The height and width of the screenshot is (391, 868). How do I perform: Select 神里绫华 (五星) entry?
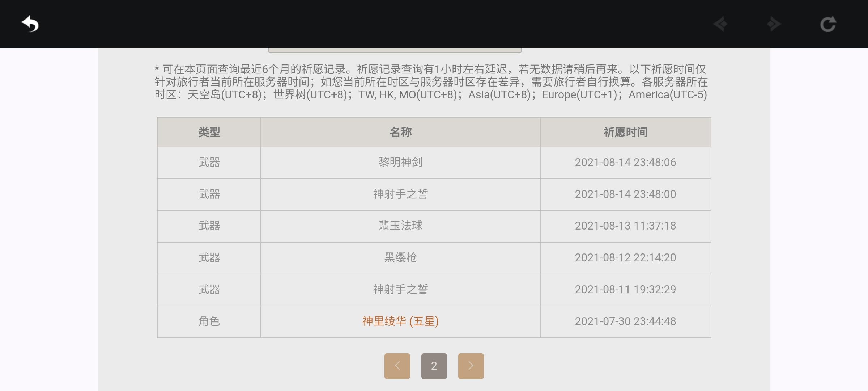pyautogui.click(x=400, y=321)
